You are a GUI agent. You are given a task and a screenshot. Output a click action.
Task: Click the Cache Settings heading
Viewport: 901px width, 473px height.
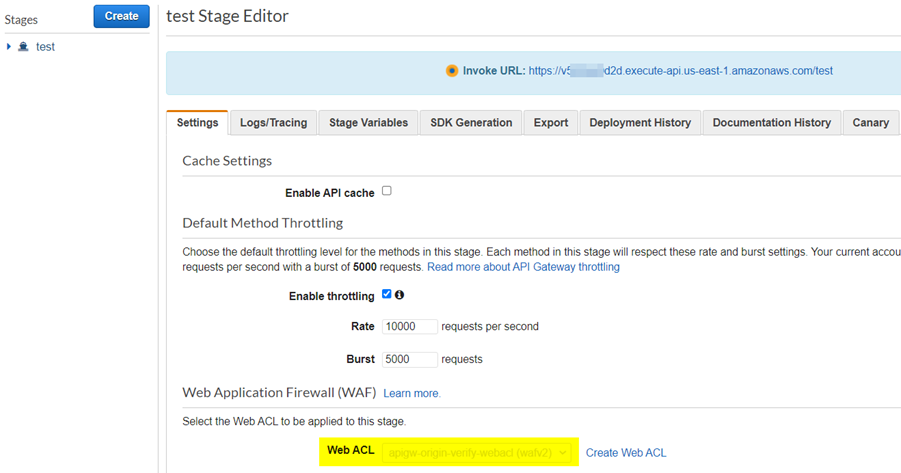[x=227, y=161]
